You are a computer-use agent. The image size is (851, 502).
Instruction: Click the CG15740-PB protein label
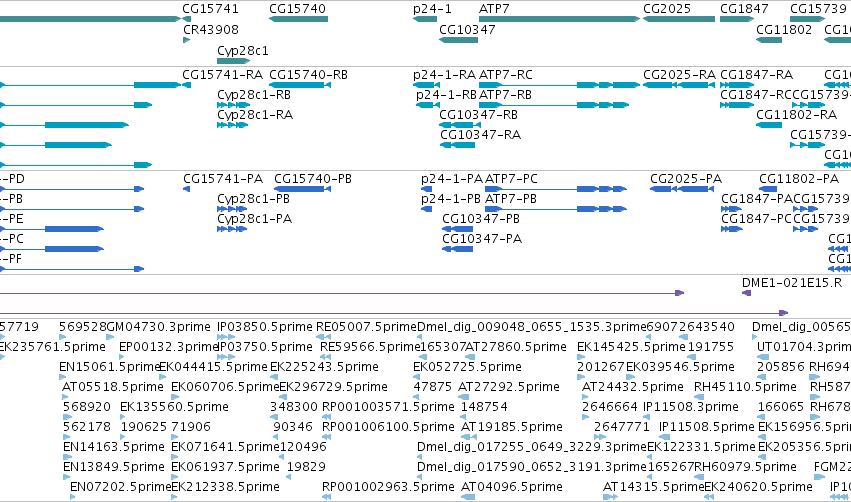pos(313,179)
